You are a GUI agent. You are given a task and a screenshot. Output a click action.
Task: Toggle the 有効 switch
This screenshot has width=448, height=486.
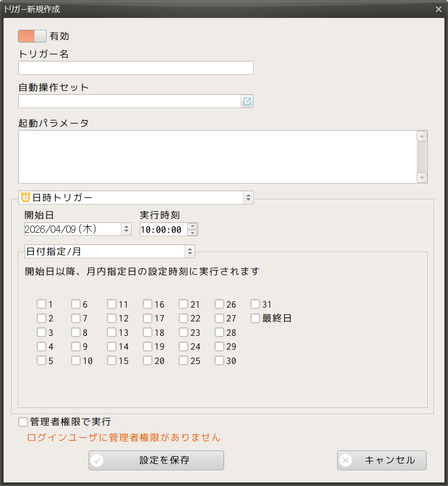click(x=32, y=36)
